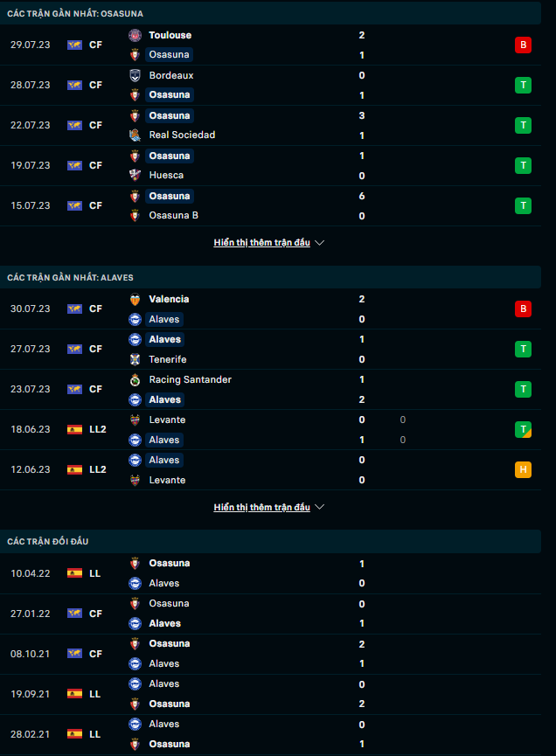Click the Osasuna B team name
Viewport: 556px width, 756px height.
click(x=173, y=215)
